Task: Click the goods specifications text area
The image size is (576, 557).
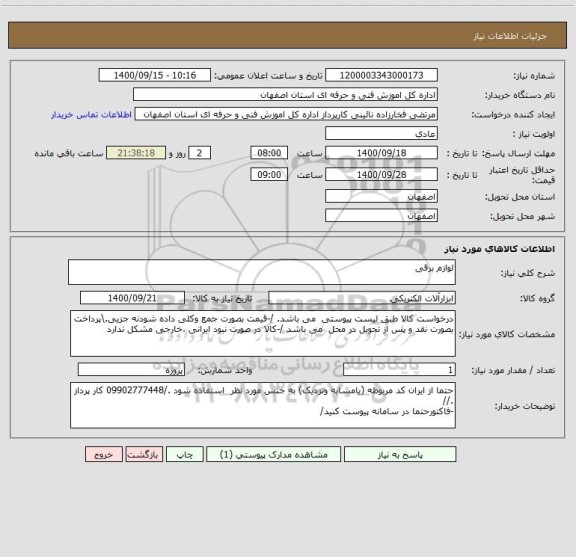Action: 263,334
